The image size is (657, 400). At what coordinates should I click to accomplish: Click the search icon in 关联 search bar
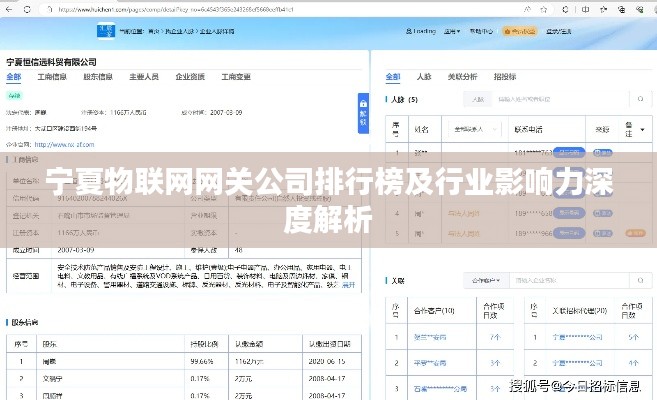tap(641, 280)
